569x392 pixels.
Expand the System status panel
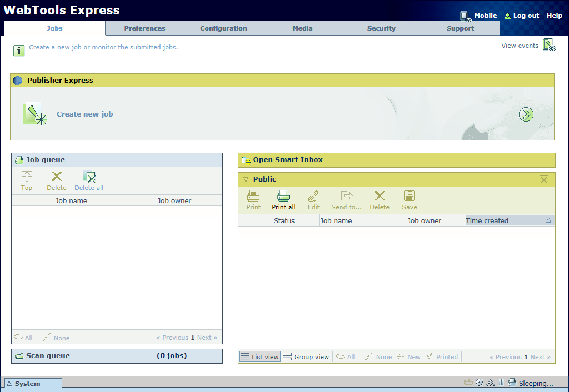(x=33, y=384)
